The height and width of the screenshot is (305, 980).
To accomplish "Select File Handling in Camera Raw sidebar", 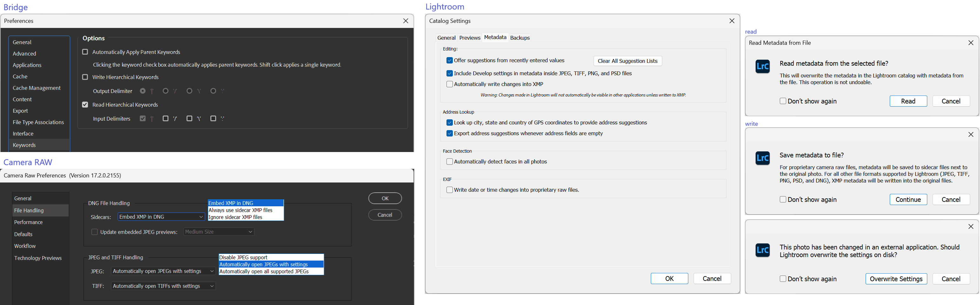I will 40,210.
